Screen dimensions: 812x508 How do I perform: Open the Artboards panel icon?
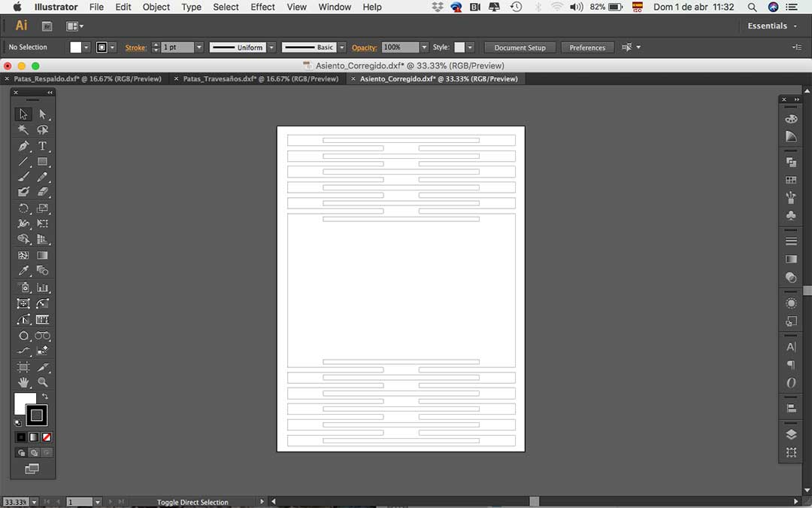[791, 452]
